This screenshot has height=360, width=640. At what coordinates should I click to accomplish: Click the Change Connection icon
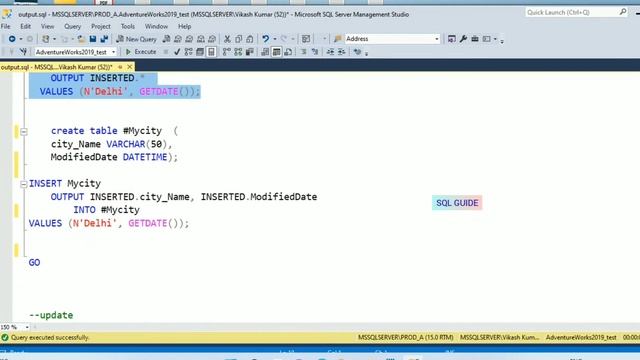tap(23, 52)
